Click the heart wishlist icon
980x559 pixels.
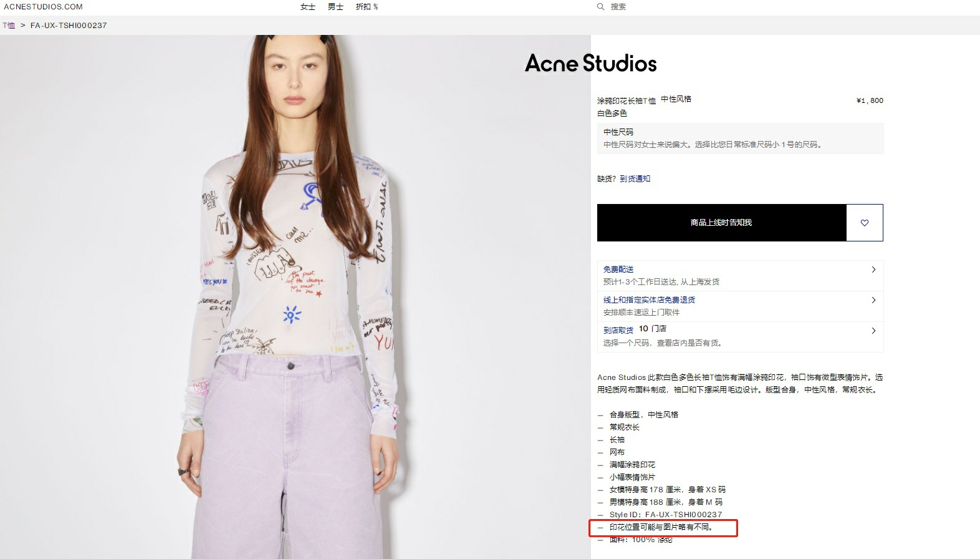pos(865,223)
